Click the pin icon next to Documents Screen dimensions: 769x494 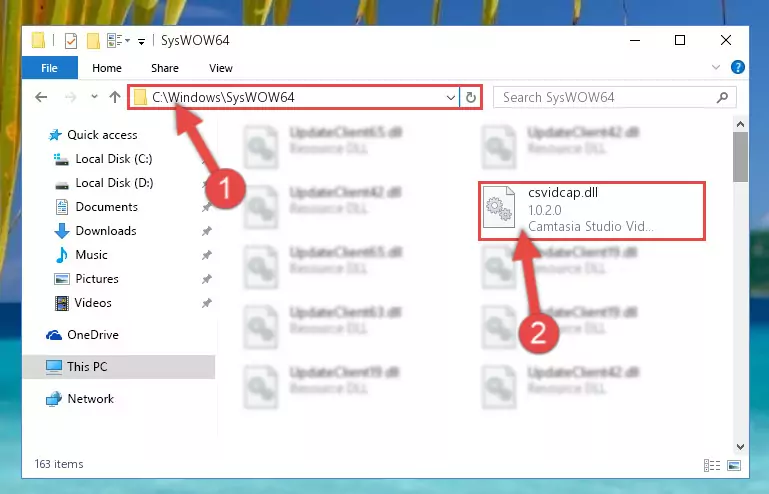pyautogui.click(x=206, y=207)
